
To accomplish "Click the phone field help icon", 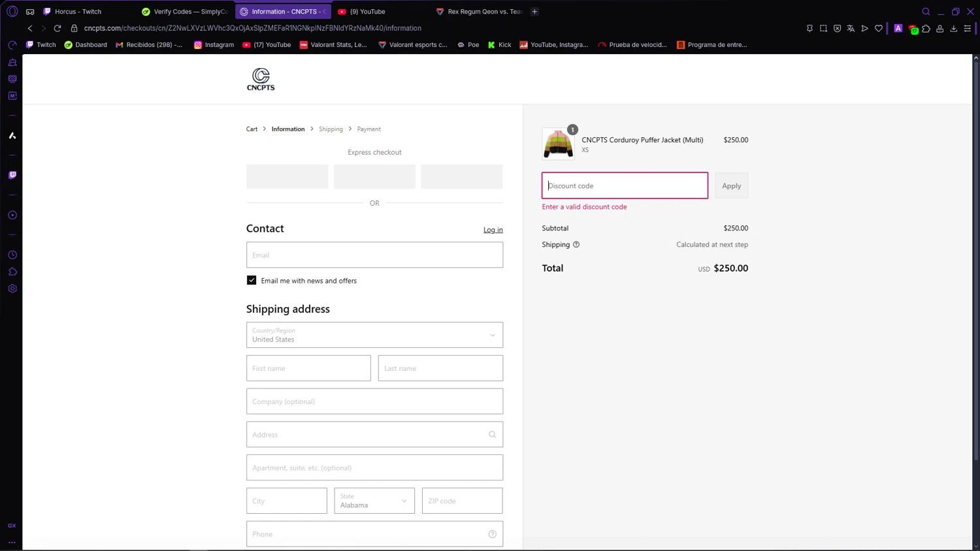I will [x=493, y=534].
